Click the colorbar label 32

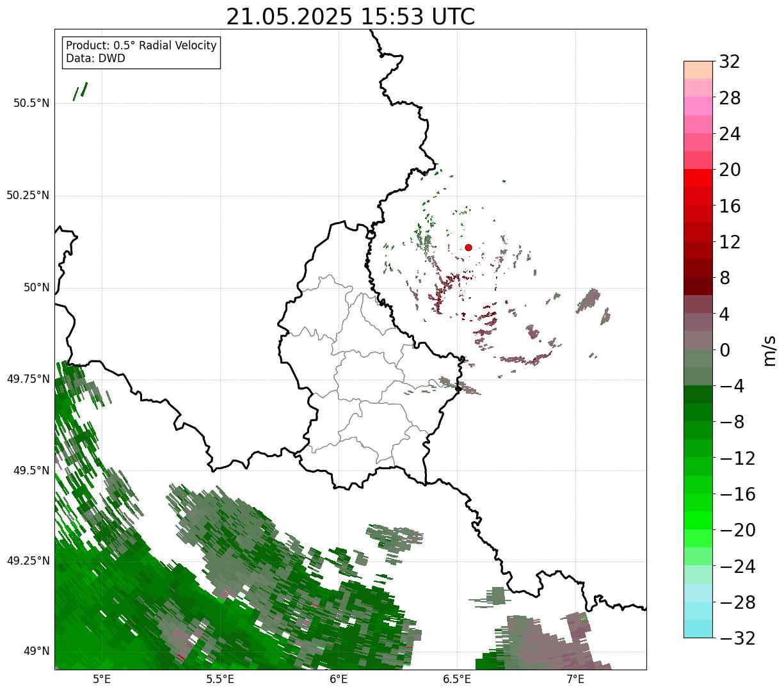730,62
